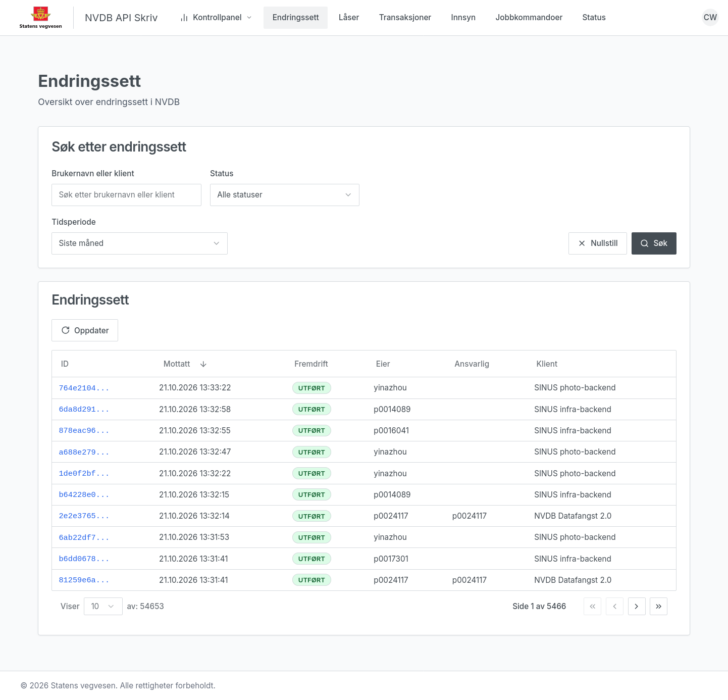Open endringssett b64228e0
The width and height of the screenshot is (728, 700).
[84, 495]
